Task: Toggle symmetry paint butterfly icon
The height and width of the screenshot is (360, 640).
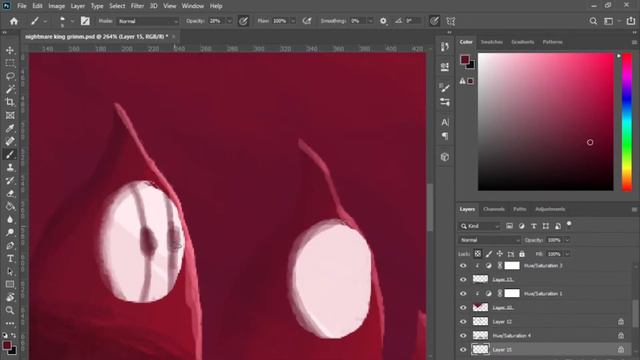Action: click(x=451, y=21)
